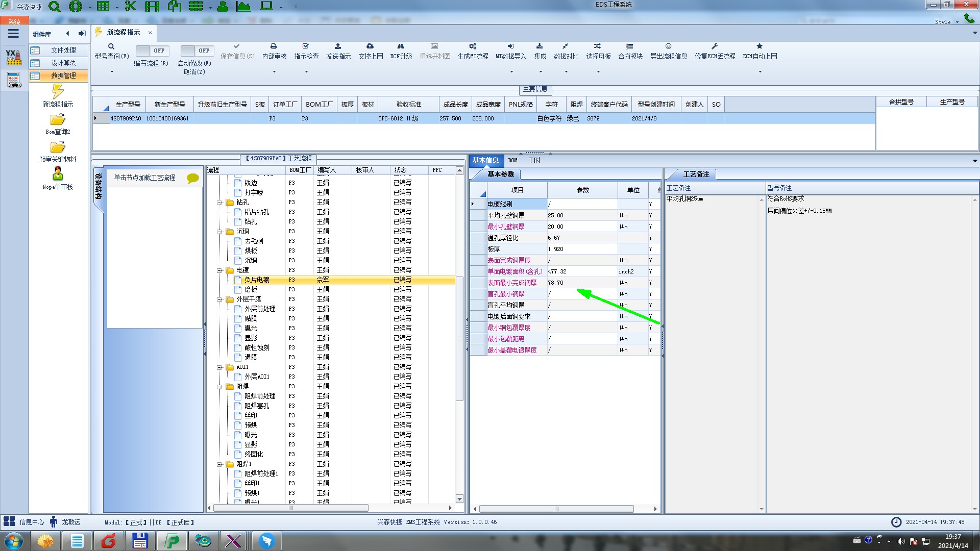Image resolution: width=980 pixels, height=551 pixels.
Task: Collapse the 外层干膜 tree folder
Action: [x=219, y=299]
